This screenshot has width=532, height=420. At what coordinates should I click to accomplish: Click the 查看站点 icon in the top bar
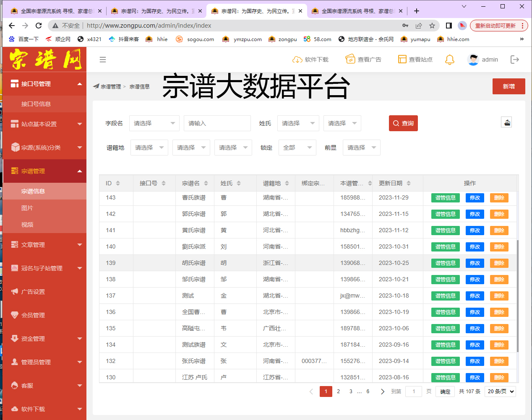pos(403,59)
